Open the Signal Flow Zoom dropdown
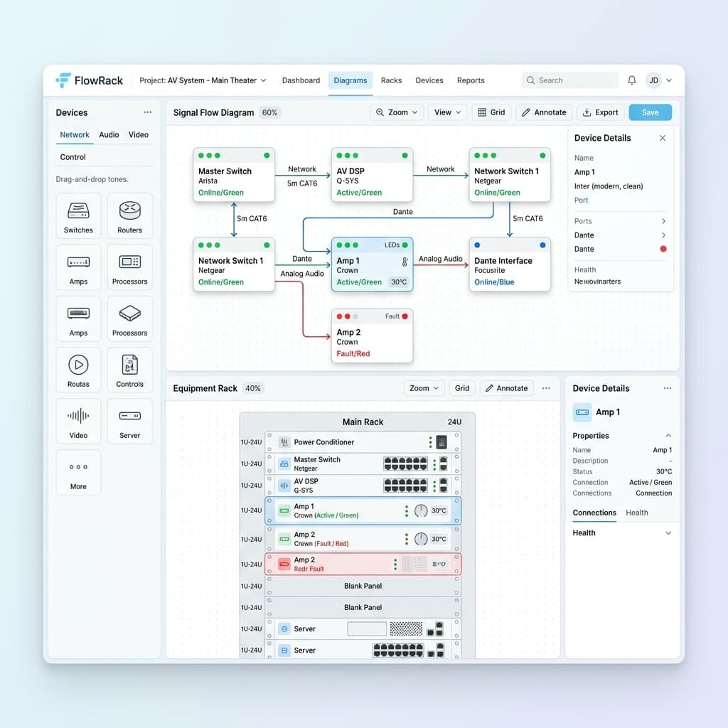 pyautogui.click(x=397, y=112)
